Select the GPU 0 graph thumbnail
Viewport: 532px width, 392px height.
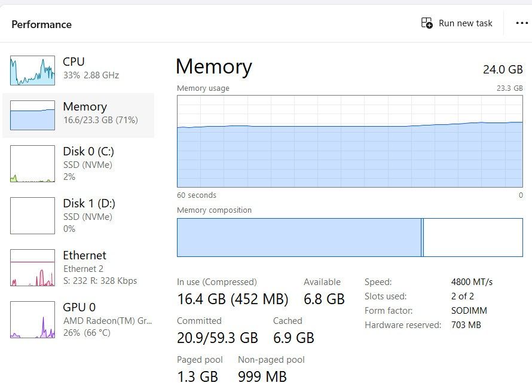point(32,320)
